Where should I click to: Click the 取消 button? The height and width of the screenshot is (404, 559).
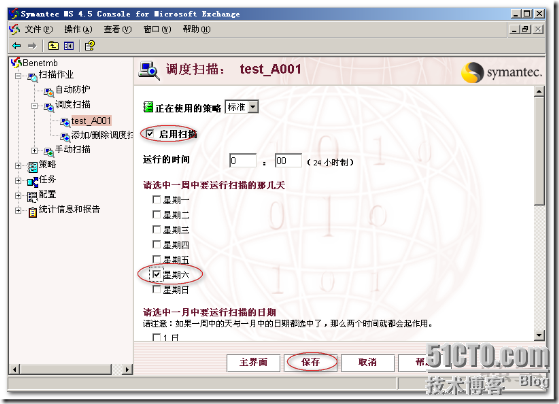pos(368,363)
